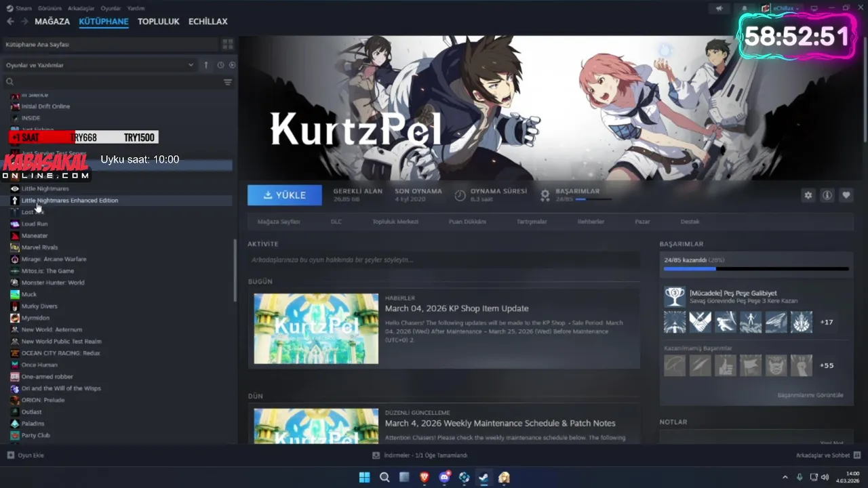
Task: Show recent activity via the clock filter icon
Action: [220, 65]
